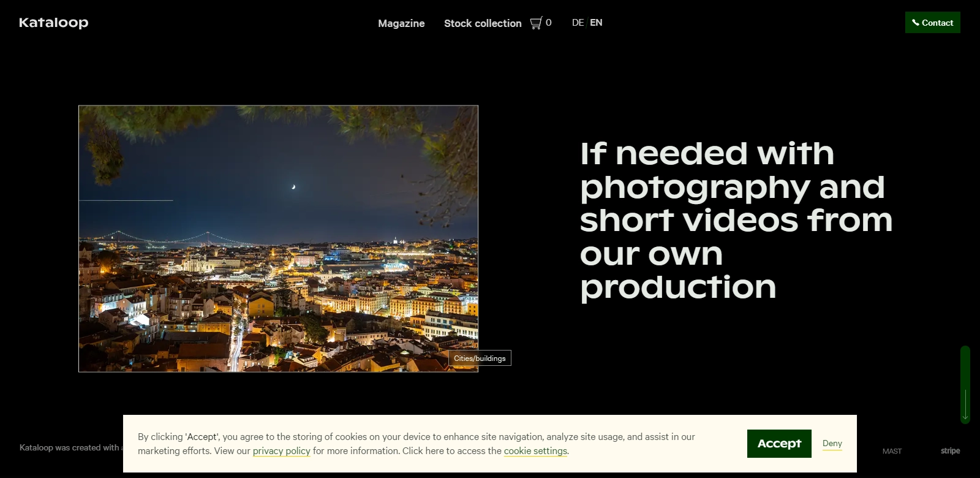Open the shopping cart icon

click(536, 23)
